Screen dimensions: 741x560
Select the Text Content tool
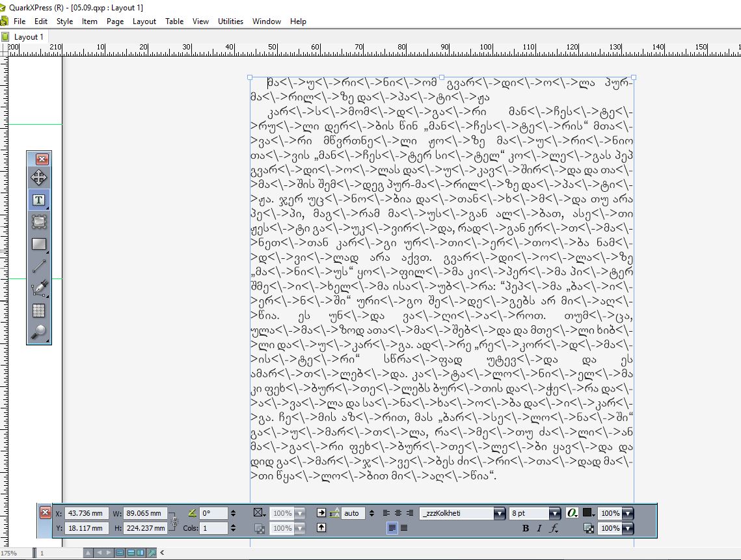tap(38, 200)
